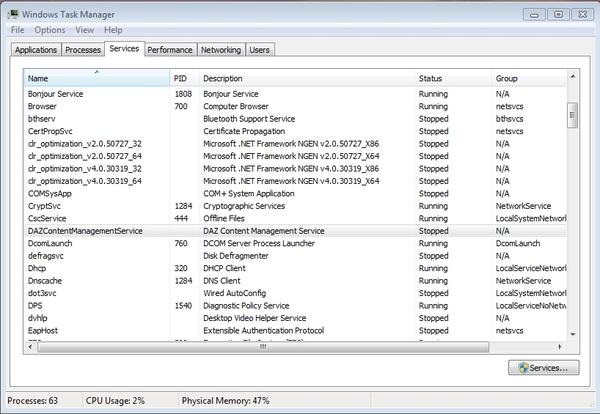Viewport: 600px width, 414px height.
Task: Switch to the Applications tab
Action: 36,50
